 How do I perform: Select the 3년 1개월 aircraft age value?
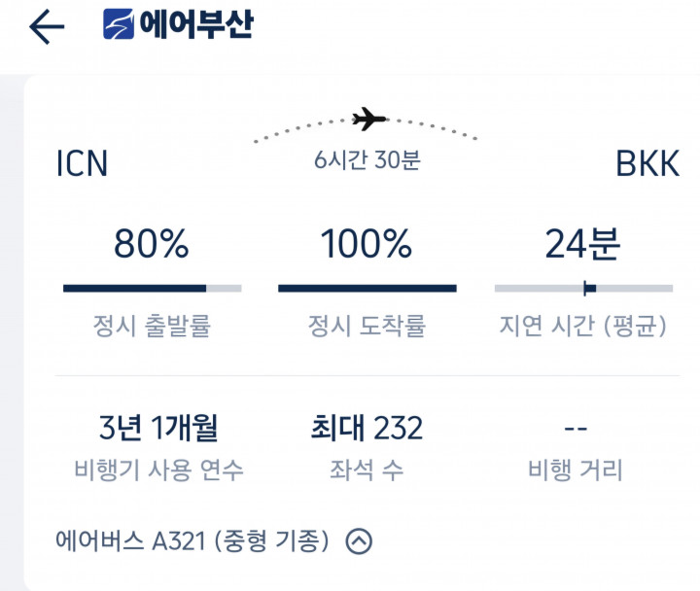[158, 427]
